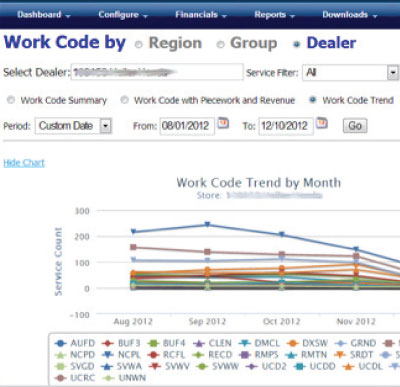The image size is (400, 387).
Task: Toggle CLEN series in chart legend
Action: coord(212,343)
